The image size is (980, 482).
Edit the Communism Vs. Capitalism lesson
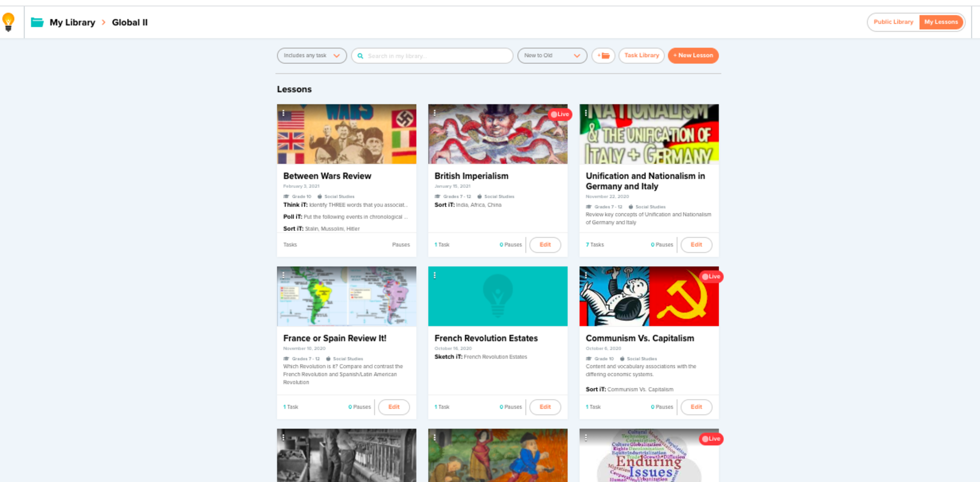696,407
